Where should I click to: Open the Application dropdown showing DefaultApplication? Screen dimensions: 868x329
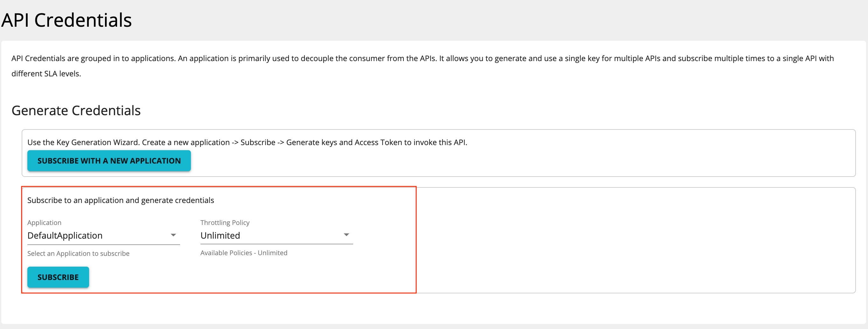[103, 236]
